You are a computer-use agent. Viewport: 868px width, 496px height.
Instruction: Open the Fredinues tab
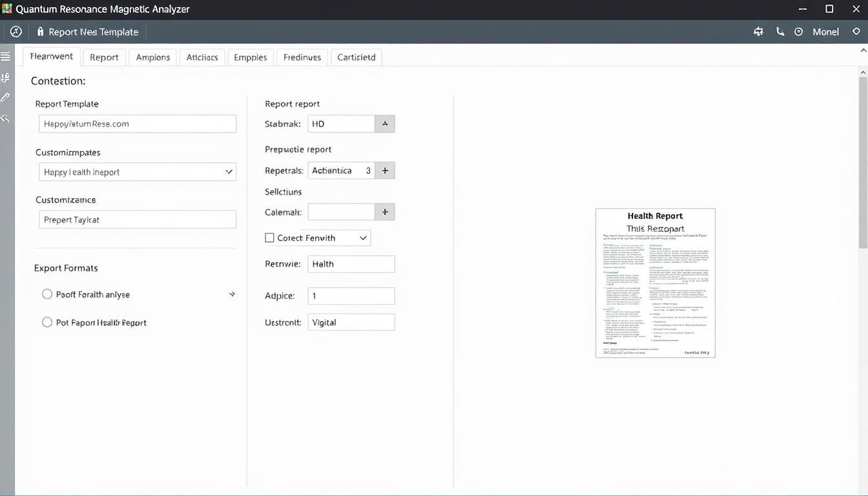tap(302, 57)
